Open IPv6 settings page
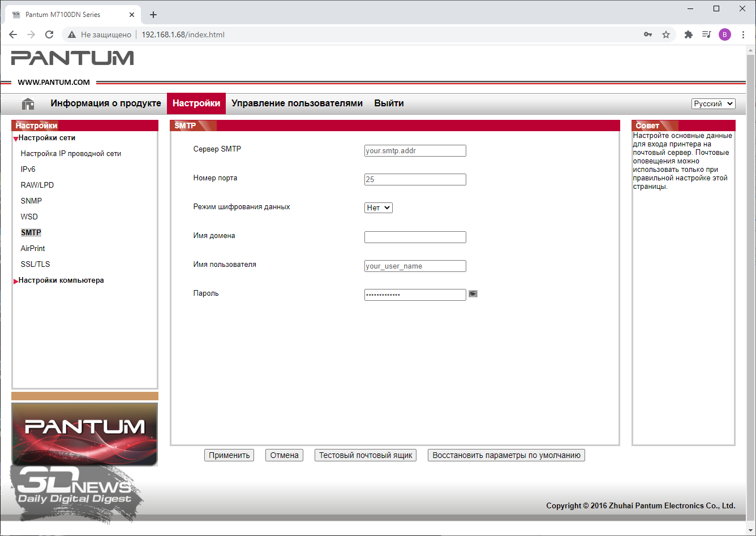 (28, 169)
